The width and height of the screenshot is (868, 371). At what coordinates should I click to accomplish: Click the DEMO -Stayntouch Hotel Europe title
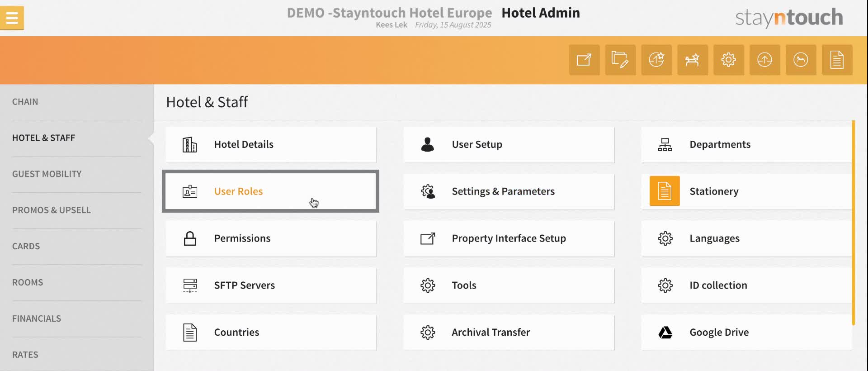pos(389,13)
